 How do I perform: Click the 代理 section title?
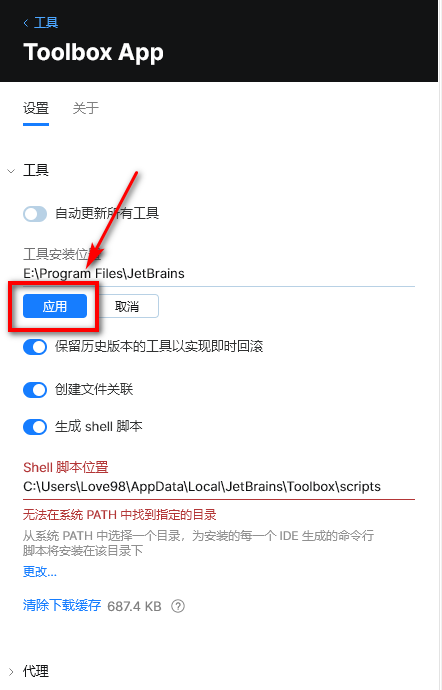click(36, 672)
